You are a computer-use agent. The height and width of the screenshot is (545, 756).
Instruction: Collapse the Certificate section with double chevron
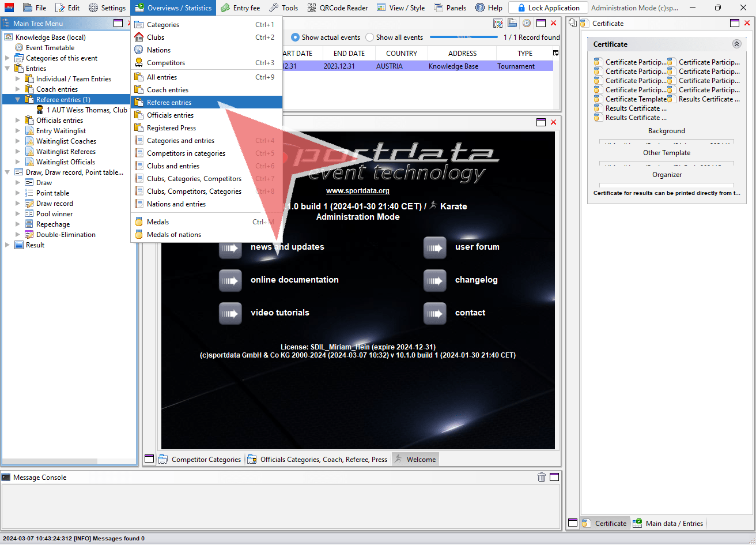point(736,44)
